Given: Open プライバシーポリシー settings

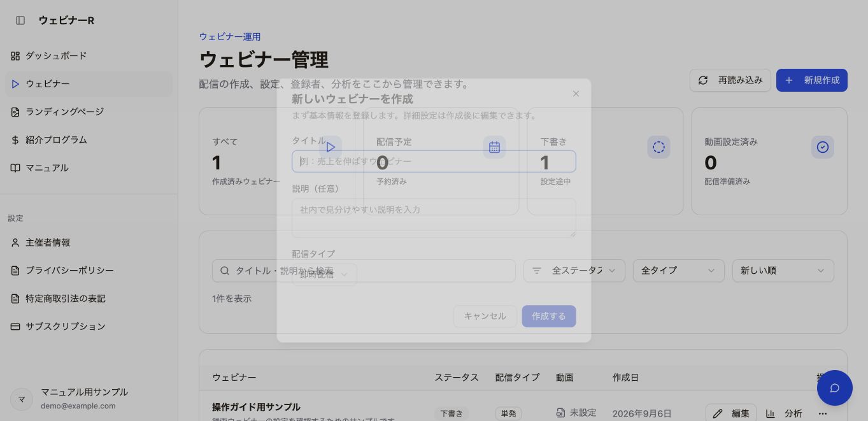Looking at the screenshot, I should tap(89, 271).
